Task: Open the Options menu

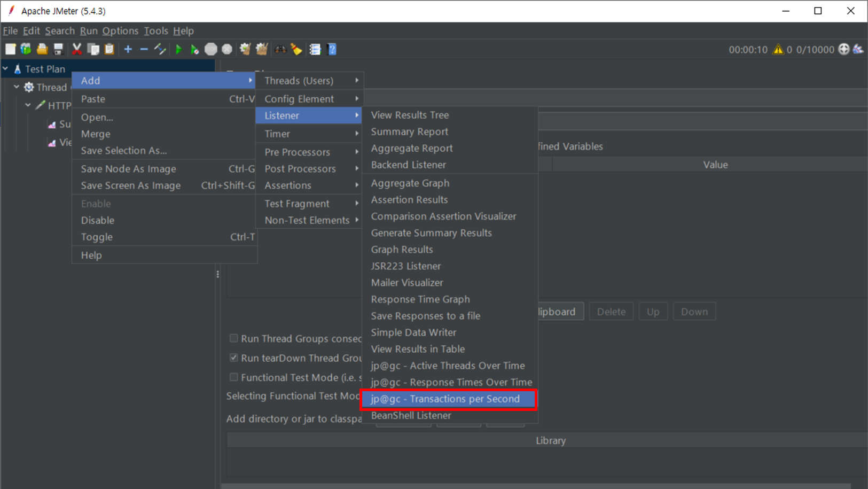Action: 120,31
